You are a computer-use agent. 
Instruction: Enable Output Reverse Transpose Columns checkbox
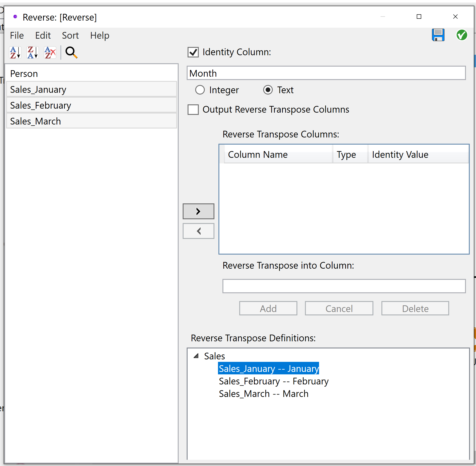(x=193, y=109)
